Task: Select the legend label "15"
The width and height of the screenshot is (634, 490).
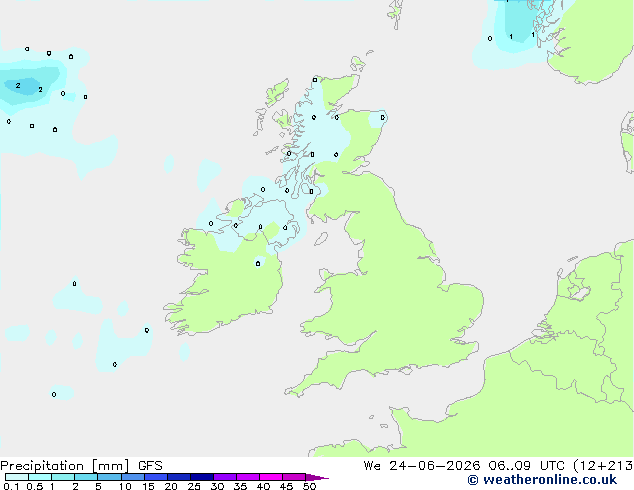Action: click(x=148, y=486)
